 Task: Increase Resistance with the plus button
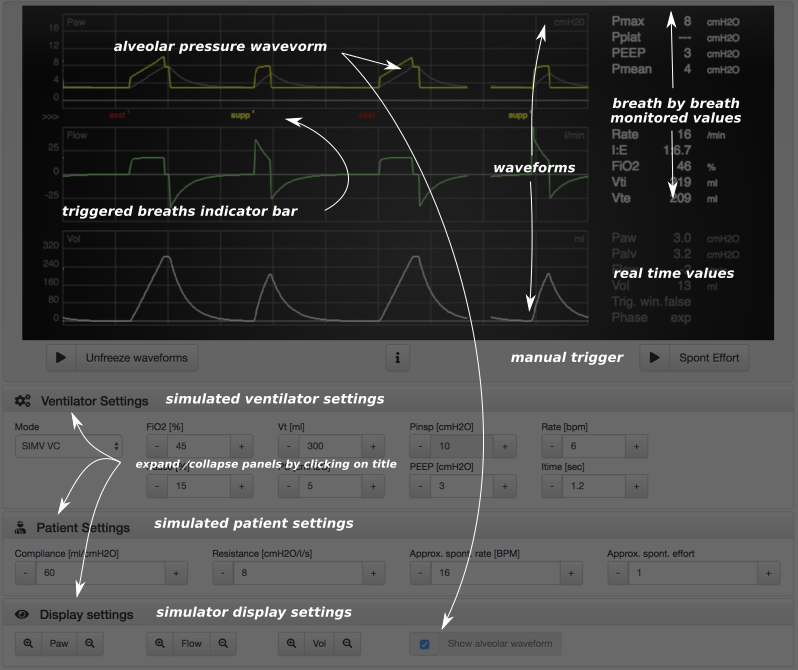coord(373,573)
